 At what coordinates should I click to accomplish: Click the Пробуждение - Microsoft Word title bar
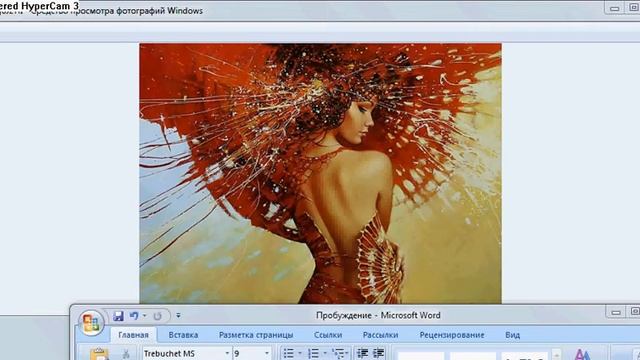[378, 316]
